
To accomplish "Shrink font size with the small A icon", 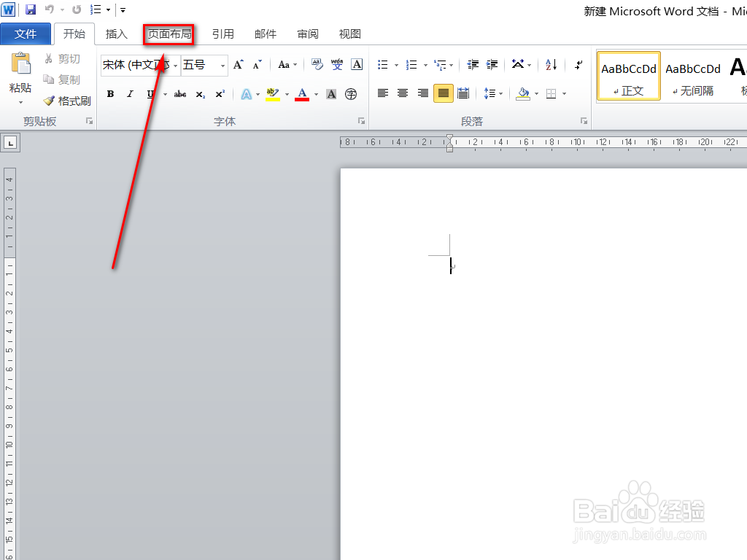I will 258,64.
